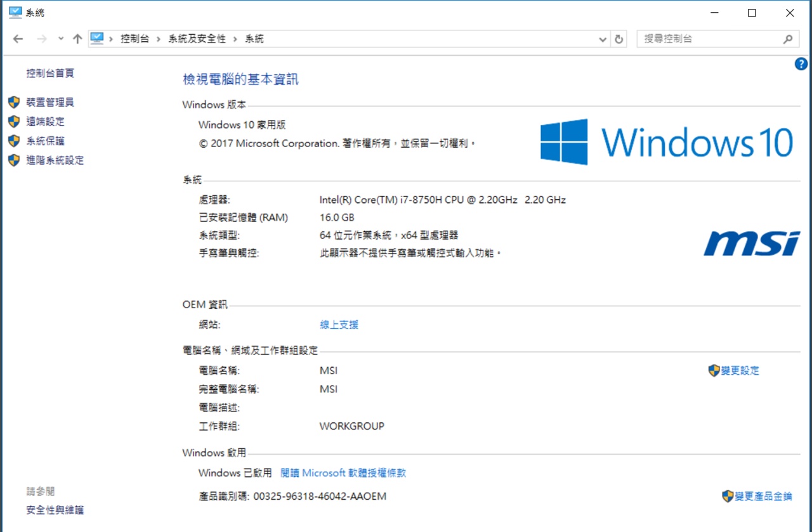Open recent locations dropdown arrow

[61, 39]
